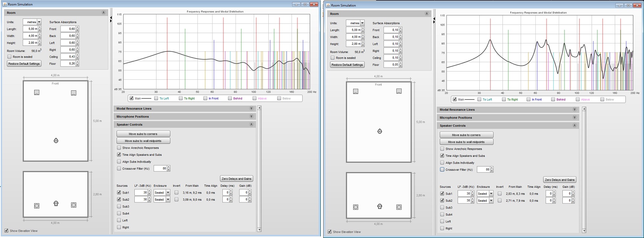Expand Modal Resonance Lines in right window
Image resolution: width=644 pixels, height=238 pixels.
(575, 110)
